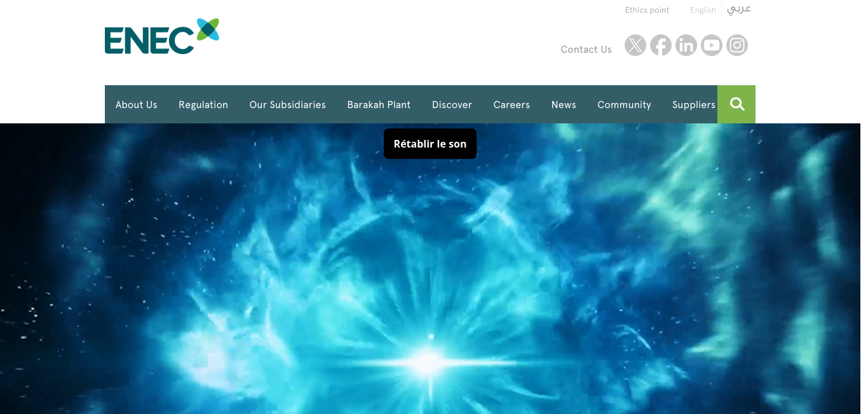This screenshot has width=868, height=414.
Task: Open the X (Twitter) social icon
Action: 635,45
